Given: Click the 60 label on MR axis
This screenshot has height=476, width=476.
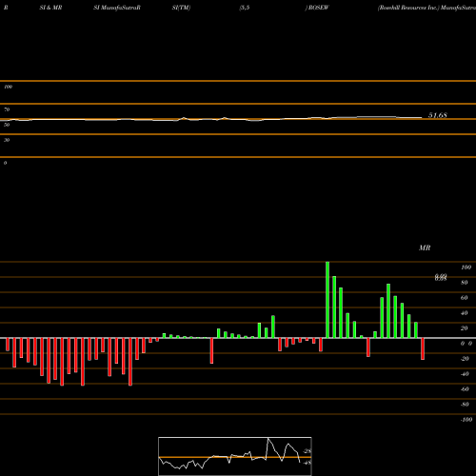Looking at the screenshot, I should pyautogui.click(x=465, y=298).
